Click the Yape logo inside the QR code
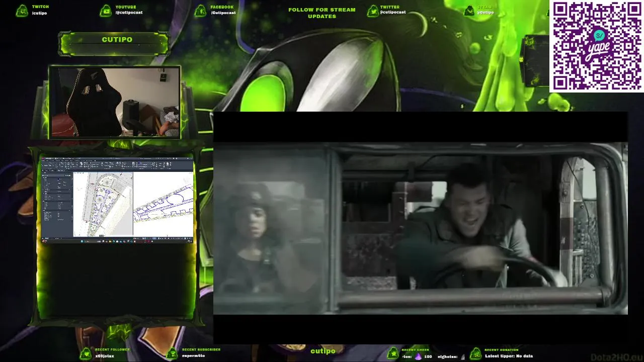Image resolution: width=644 pixels, height=362 pixels. tap(597, 46)
